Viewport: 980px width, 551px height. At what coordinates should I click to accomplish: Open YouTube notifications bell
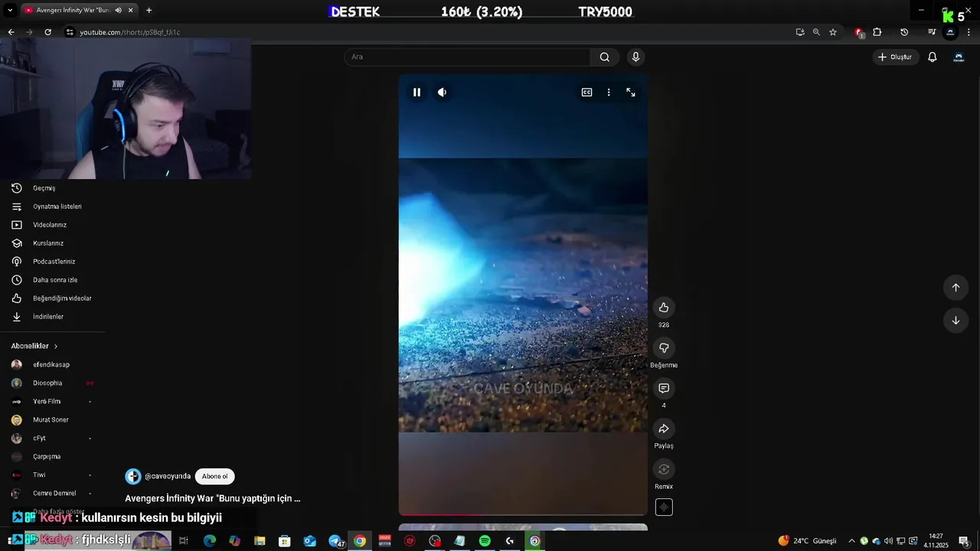click(933, 57)
